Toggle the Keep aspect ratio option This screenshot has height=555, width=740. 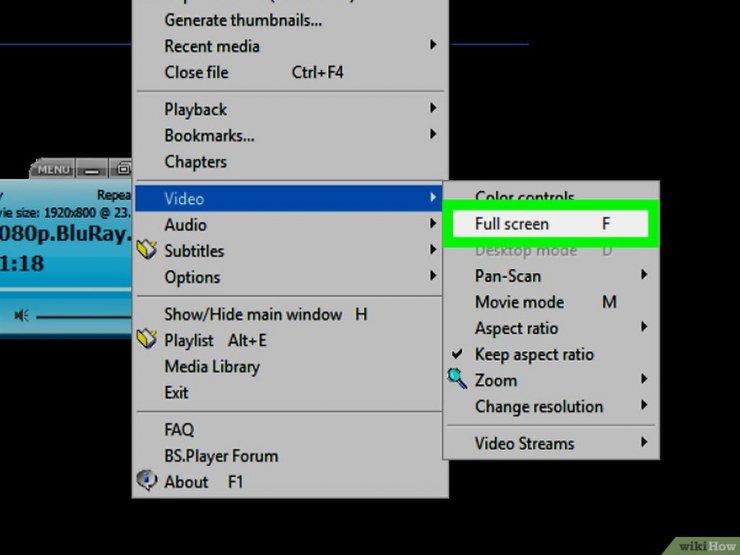[x=534, y=354]
